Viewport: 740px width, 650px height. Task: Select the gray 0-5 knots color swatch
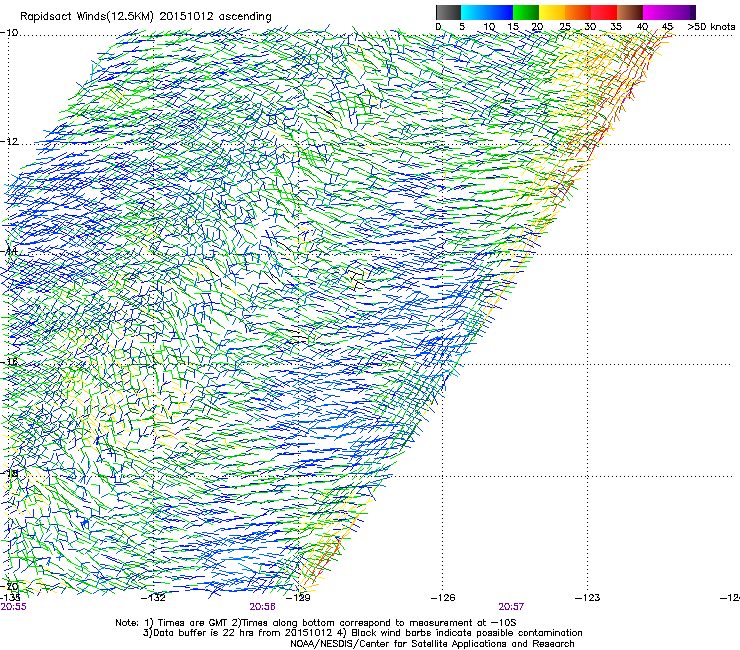click(448, 12)
